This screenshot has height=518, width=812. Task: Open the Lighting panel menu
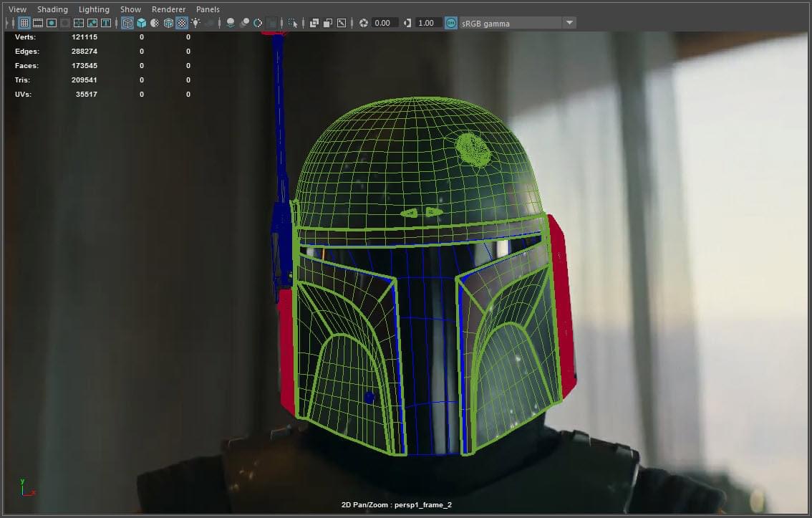click(x=94, y=9)
